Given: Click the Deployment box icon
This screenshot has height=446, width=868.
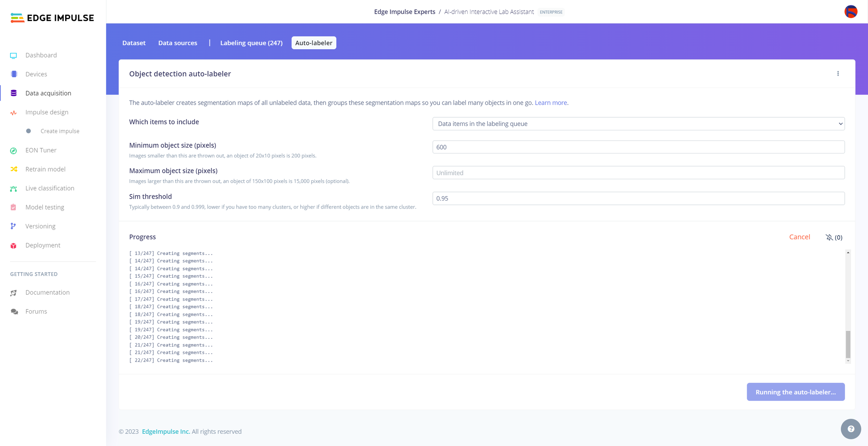Looking at the screenshot, I should tap(13, 246).
